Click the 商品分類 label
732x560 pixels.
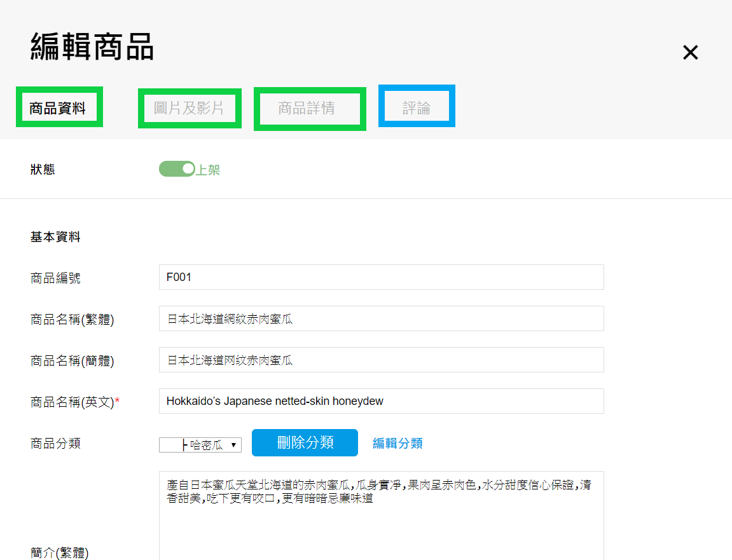(55, 444)
